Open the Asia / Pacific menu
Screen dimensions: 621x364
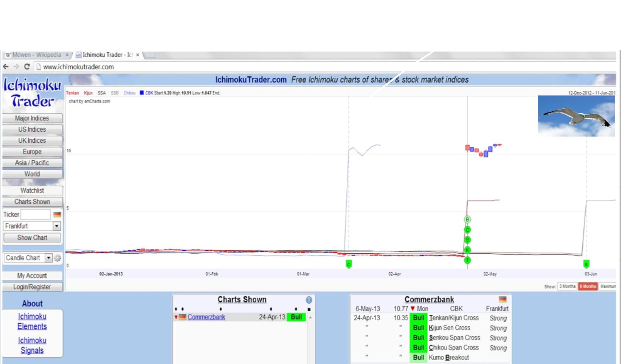(32, 163)
